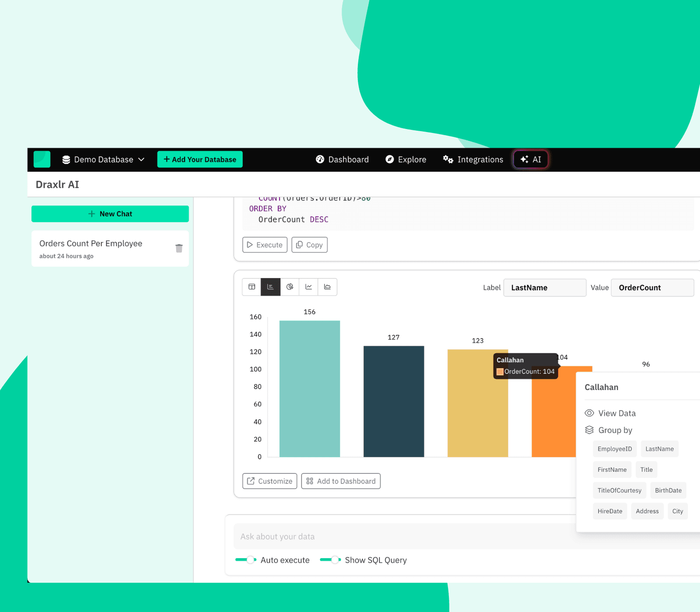
Task: Toggle the Show SQL Query switch
Action: click(330, 560)
